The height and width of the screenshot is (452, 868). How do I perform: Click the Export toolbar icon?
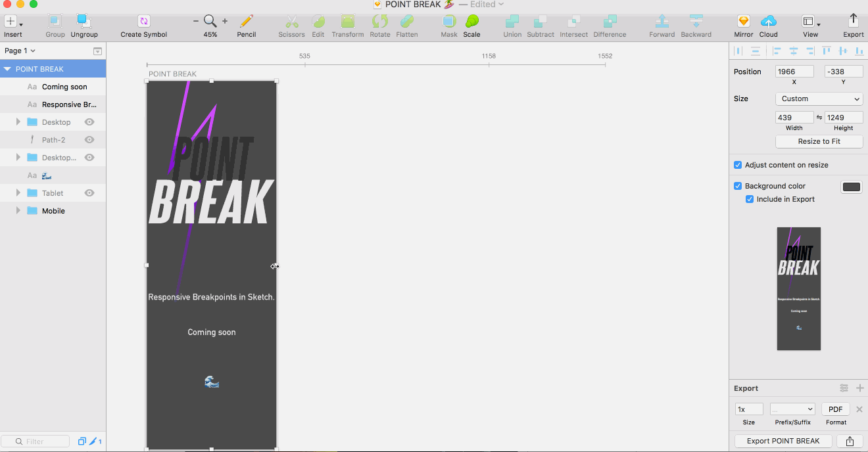(x=854, y=21)
